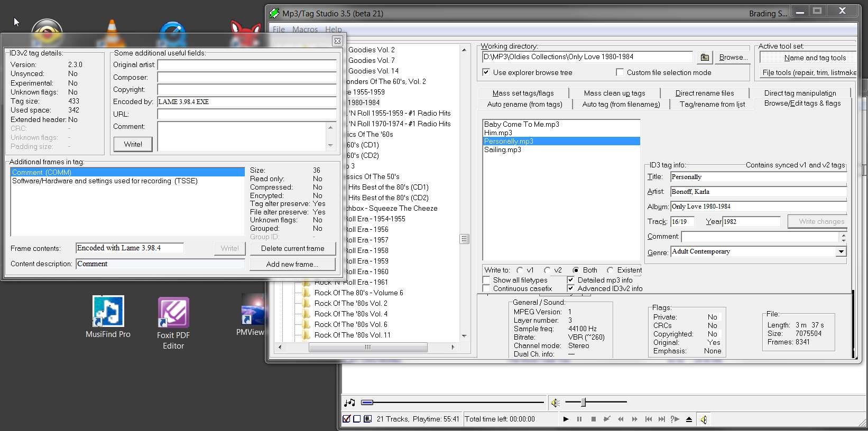
Task: Click the volume slider thumb
Action: 584,402
